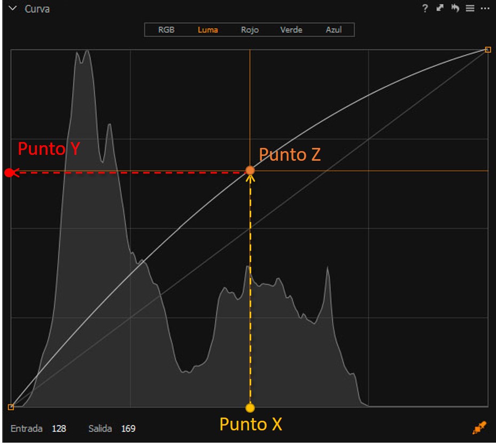Image resolution: width=496 pixels, height=448 pixels.
Task: Collapse the Curva panel chevron
Action: (x=13, y=9)
